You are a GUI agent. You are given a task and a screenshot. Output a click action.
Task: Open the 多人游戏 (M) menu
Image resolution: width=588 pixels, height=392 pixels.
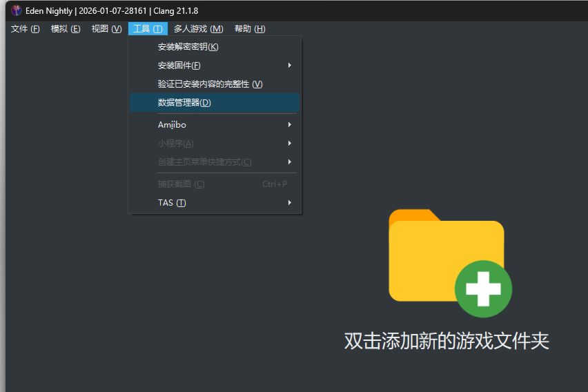198,28
